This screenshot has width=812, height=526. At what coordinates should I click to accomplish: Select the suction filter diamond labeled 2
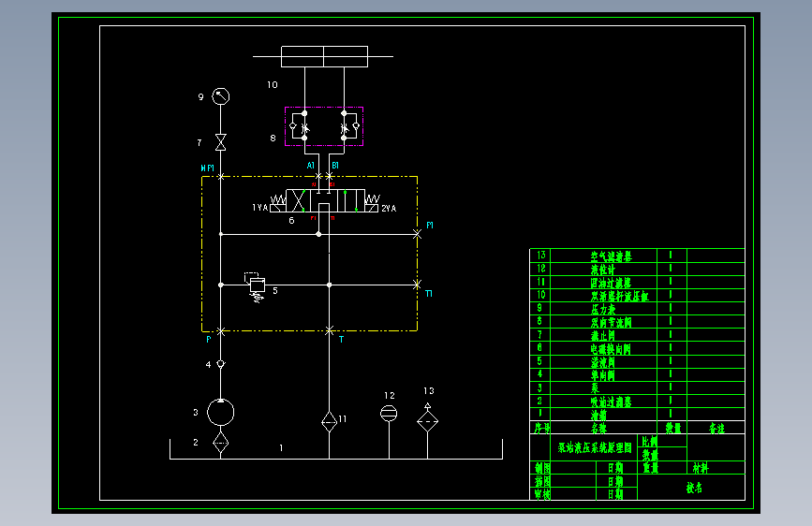coord(221,443)
